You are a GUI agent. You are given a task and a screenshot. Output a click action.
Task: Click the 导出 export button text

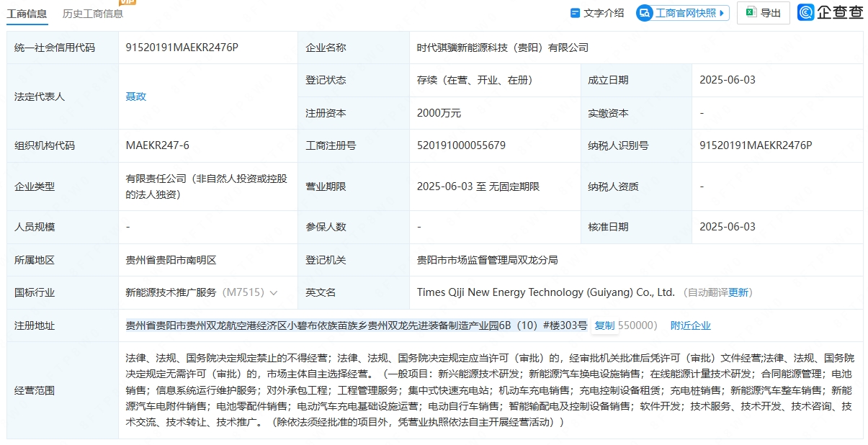point(771,13)
